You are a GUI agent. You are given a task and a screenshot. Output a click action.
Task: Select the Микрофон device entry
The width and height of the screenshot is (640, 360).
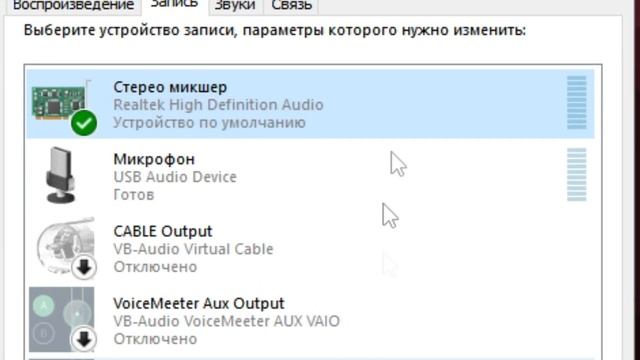coord(310,176)
